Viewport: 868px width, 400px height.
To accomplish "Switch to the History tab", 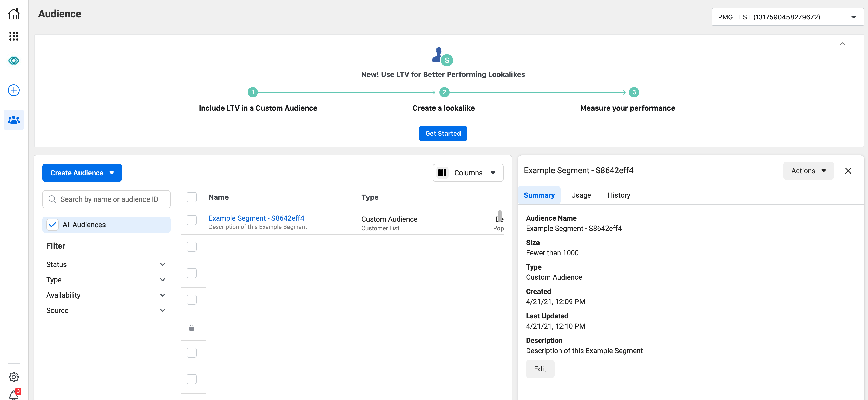I will tap(619, 195).
